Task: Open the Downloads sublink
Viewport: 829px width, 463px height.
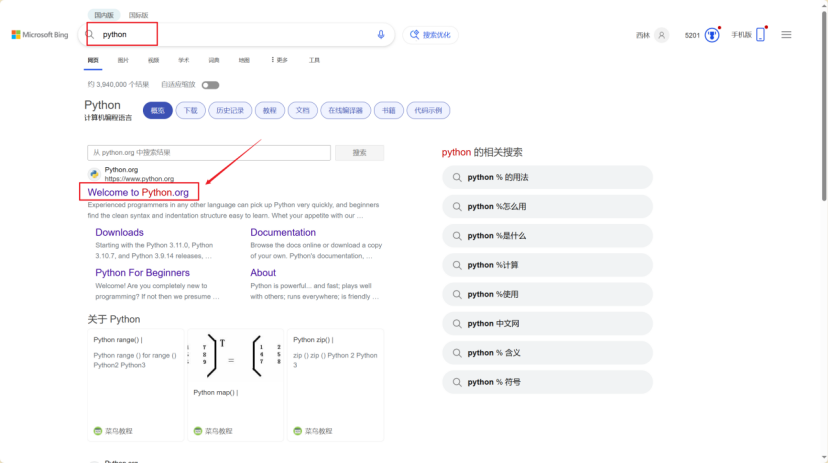Action: click(x=119, y=233)
